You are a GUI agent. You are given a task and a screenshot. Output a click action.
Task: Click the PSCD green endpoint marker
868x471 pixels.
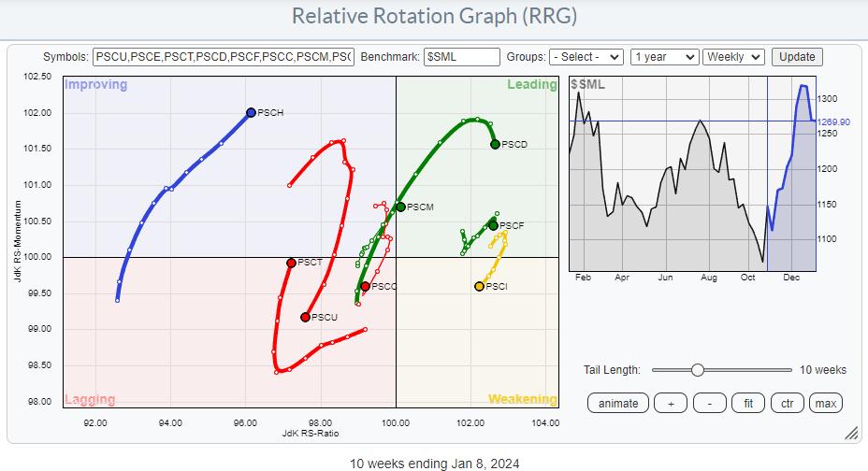coord(495,144)
